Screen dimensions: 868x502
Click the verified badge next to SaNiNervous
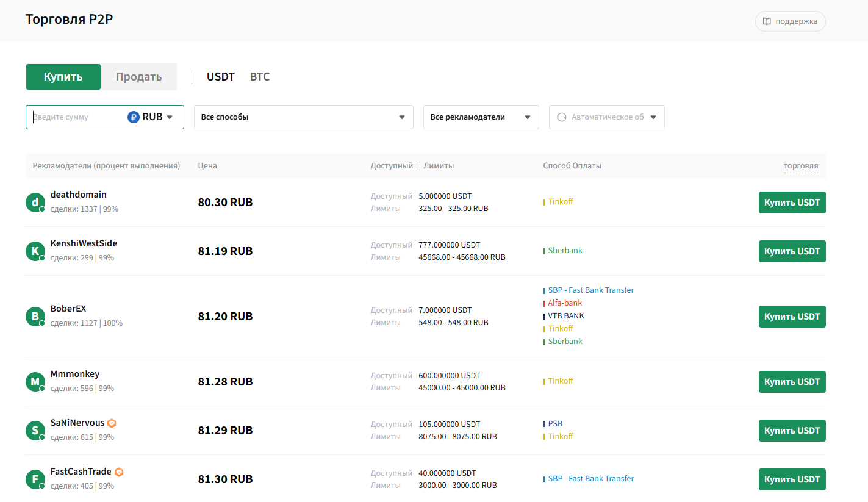(112, 423)
